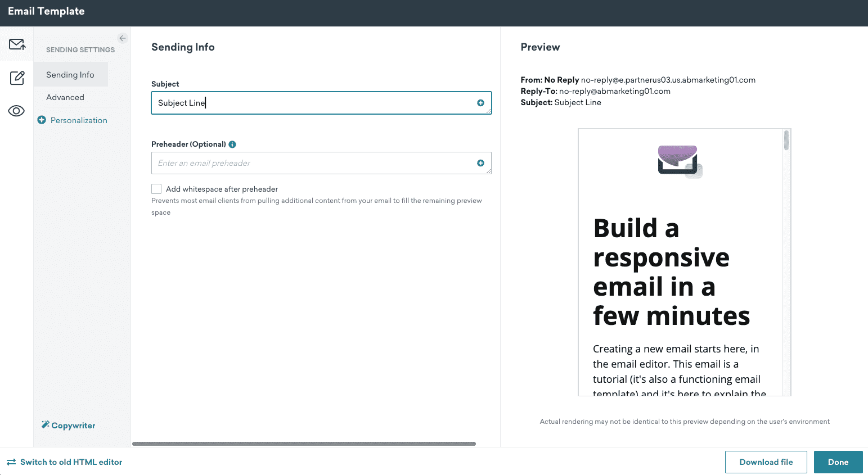The height and width of the screenshot is (475, 868).
Task: Click the horizontal scrollbar under the form
Action: 304,444
